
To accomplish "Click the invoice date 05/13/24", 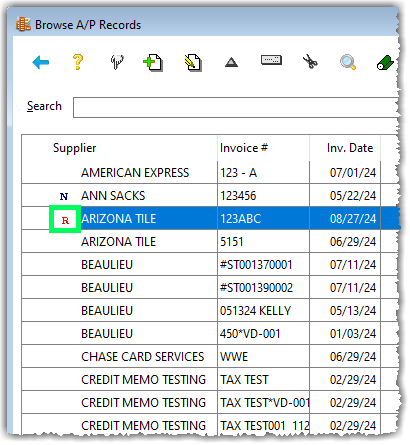I will point(353,311).
